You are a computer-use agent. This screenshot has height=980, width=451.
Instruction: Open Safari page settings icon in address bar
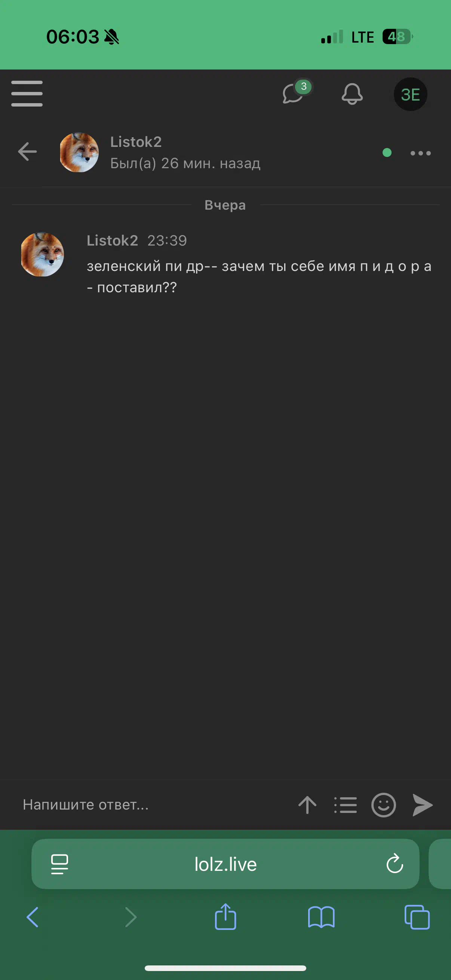tap(60, 864)
